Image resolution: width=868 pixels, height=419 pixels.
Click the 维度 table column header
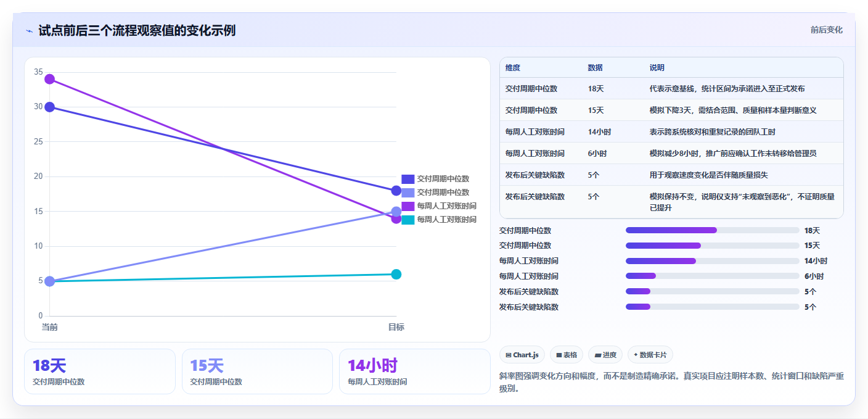513,68
